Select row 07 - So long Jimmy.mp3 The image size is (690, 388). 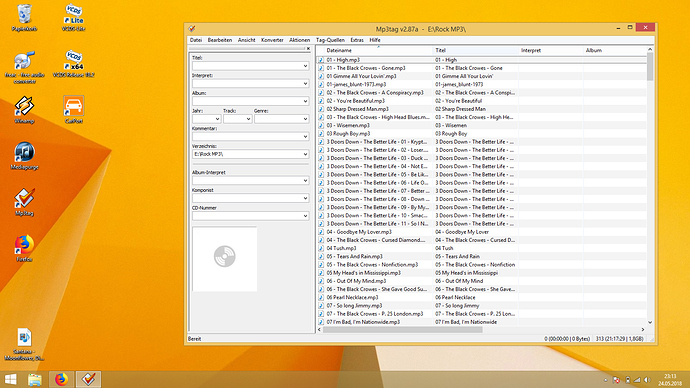481,306
